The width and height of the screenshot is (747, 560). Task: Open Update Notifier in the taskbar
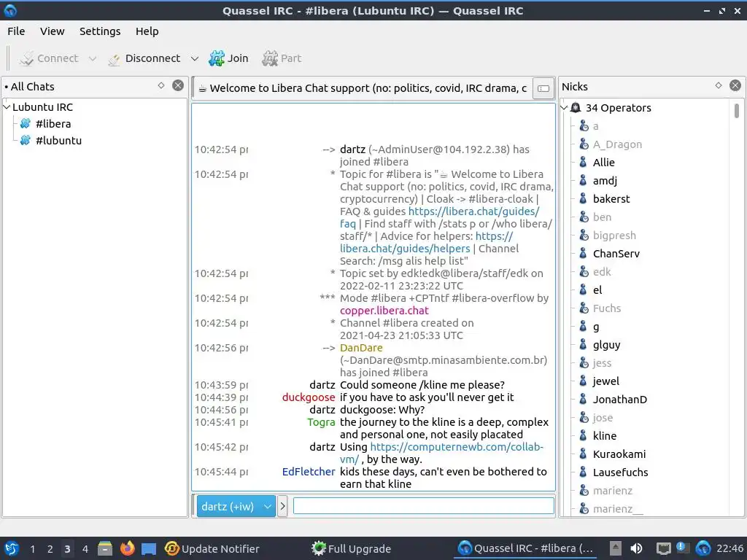[212, 548]
